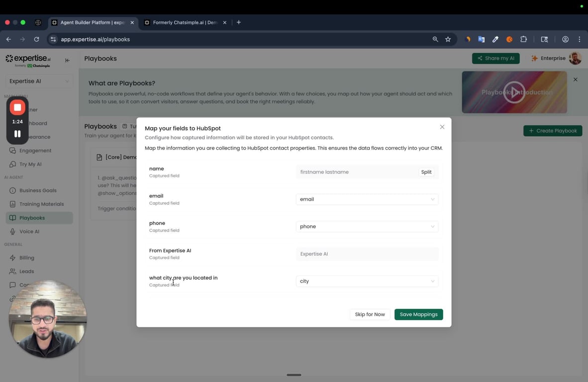Pause the screen recording

(x=17, y=134)
